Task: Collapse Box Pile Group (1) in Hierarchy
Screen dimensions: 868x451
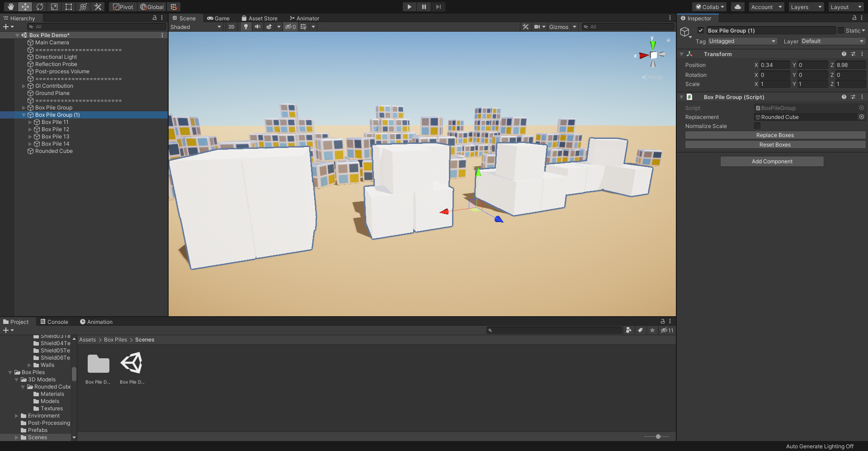Action: pos(24,115)
